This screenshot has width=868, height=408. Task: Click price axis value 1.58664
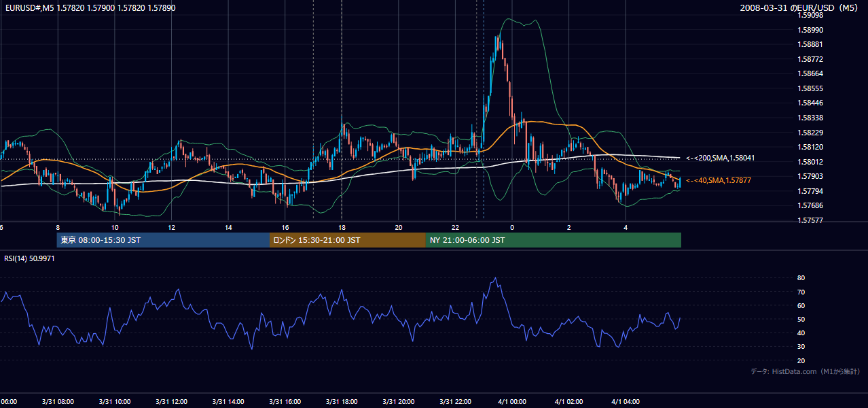(x=810, y=73)
